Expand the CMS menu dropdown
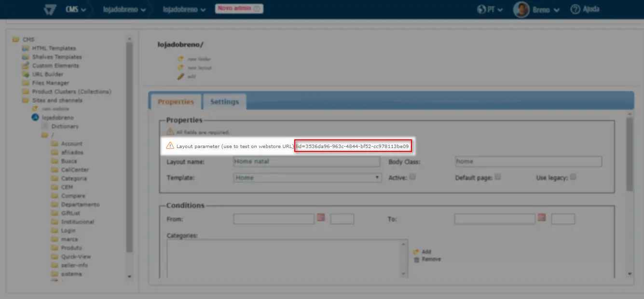Screen dimensions: 644x299 (x=76, y=10)
